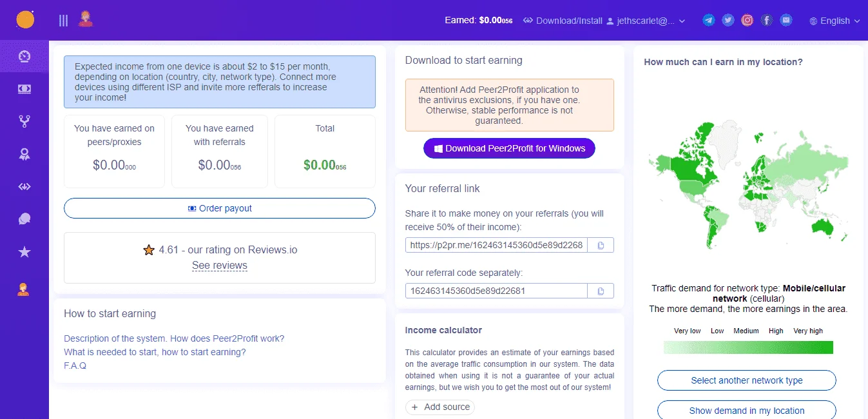Open the F.A.Q link

75,365
